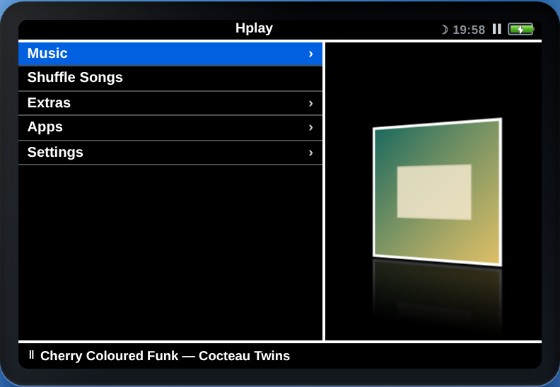
Task: Select Shuffle Songs
Action: [170, 78]
